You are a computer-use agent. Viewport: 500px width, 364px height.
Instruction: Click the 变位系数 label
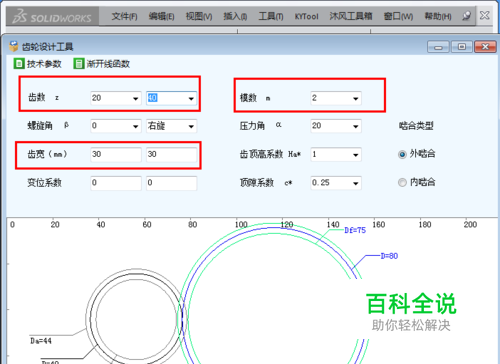point(44,182)
